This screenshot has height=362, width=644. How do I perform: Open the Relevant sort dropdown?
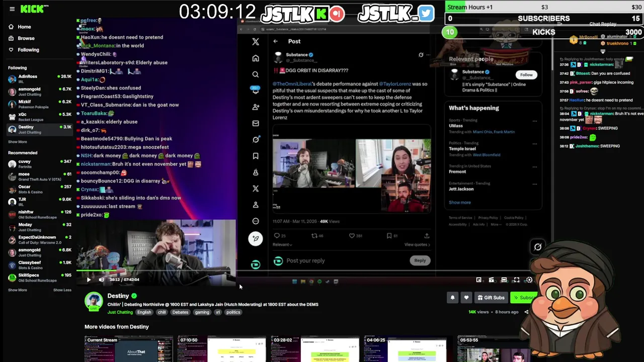click(x=282, y=244)
